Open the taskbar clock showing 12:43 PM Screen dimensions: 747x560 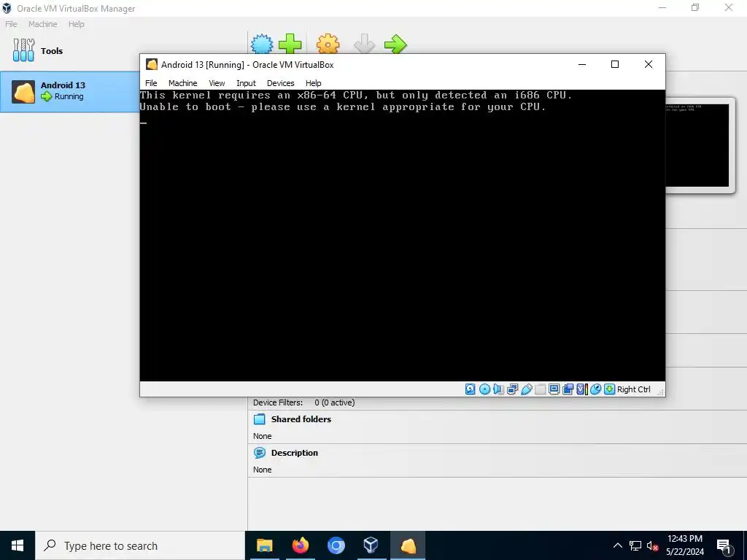[x=684, y=545]
